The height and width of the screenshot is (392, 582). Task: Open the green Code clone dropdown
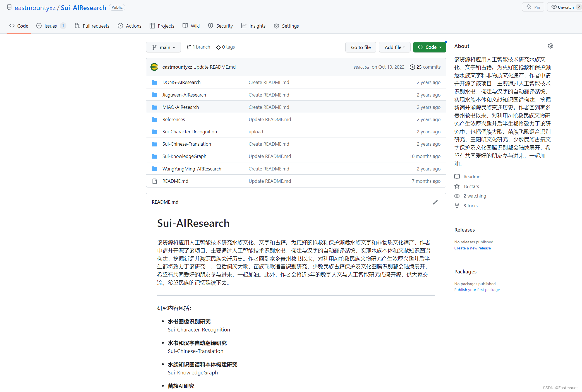(x=430, y=47)
